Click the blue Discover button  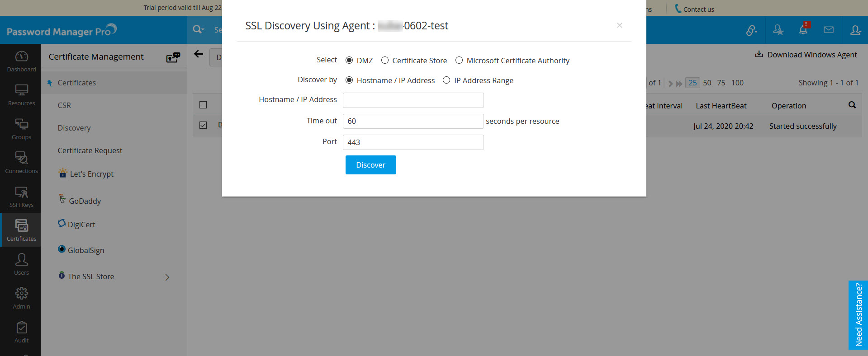click(370, 165)
